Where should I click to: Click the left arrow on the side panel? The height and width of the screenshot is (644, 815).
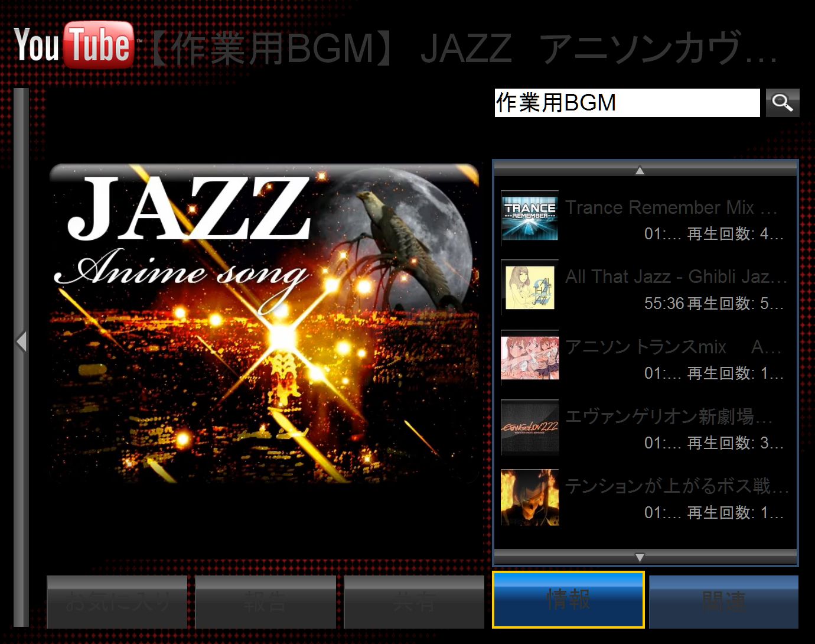(x=21, y=341)
